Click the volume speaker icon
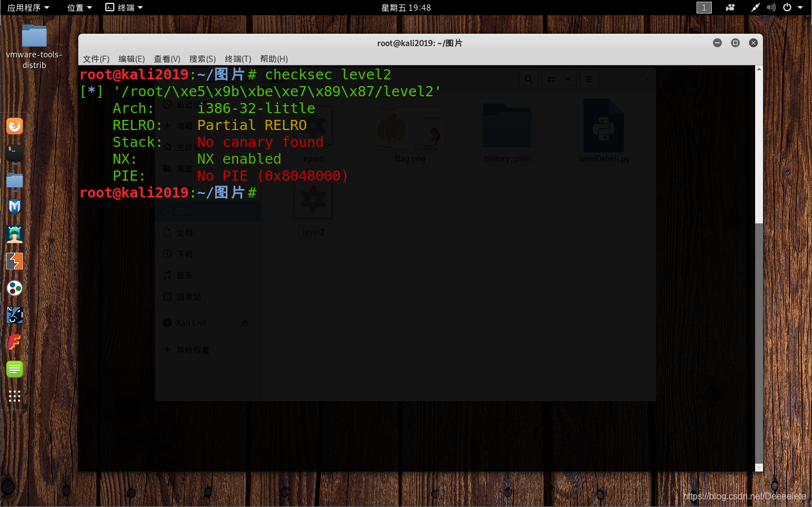This screenshot has width=812, height=507. point(771,7)
